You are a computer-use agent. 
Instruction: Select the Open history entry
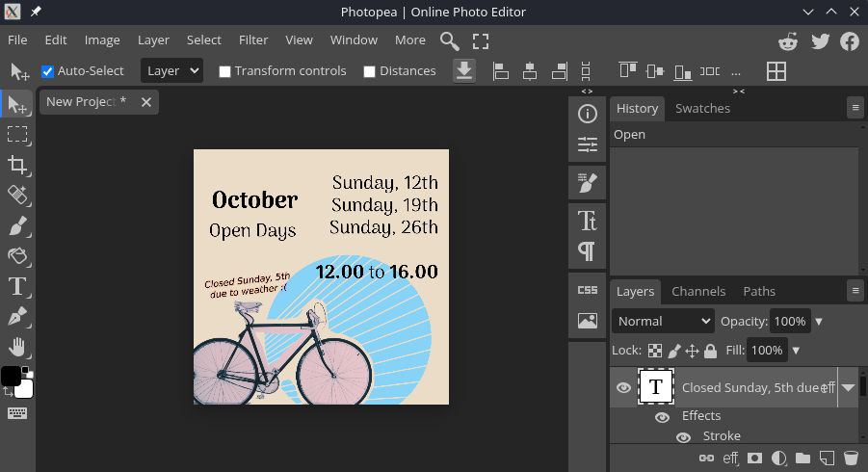(630, 135)
